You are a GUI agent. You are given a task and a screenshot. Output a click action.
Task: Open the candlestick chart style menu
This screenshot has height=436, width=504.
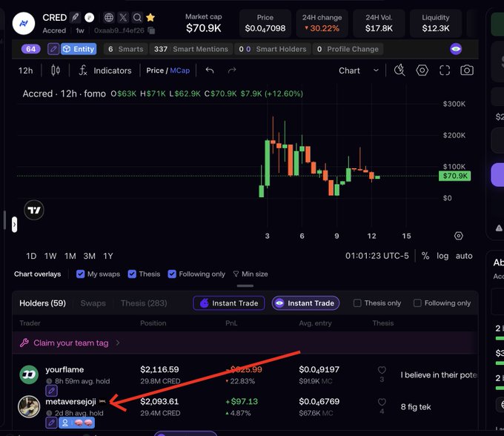point(56,70)
